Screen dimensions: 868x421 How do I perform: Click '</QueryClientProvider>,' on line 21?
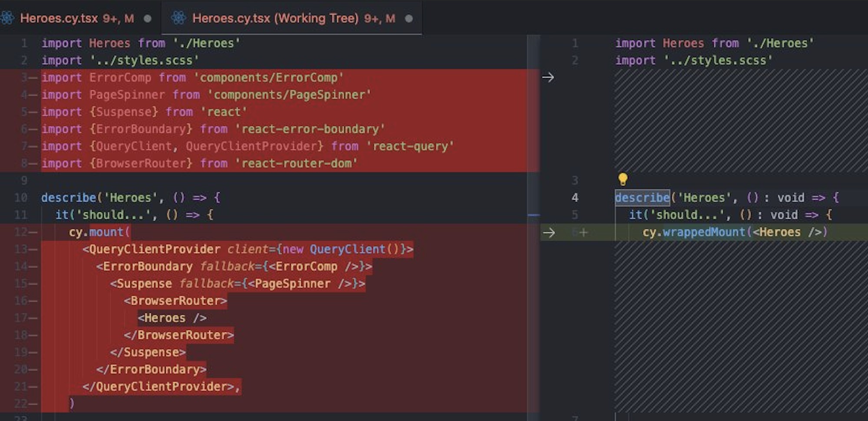(161, 387)
